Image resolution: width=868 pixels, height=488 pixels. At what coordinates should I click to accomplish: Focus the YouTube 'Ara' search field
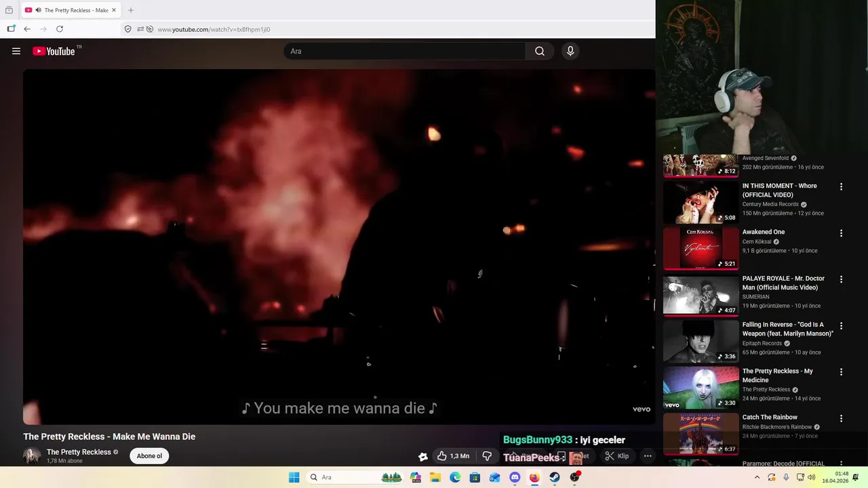point(405,51)
